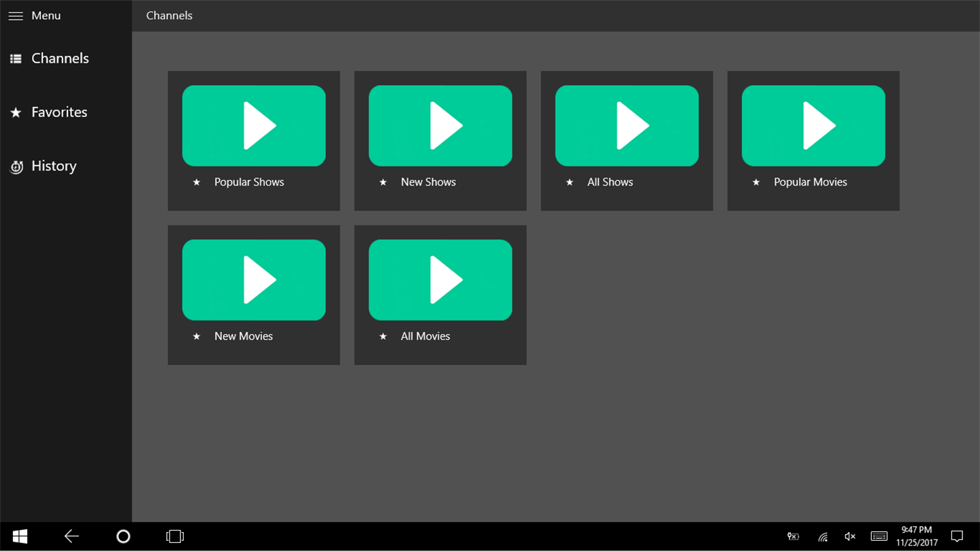Open the All Shows play tile
This screenshot has width=980, height=551.
coord(627,126)
